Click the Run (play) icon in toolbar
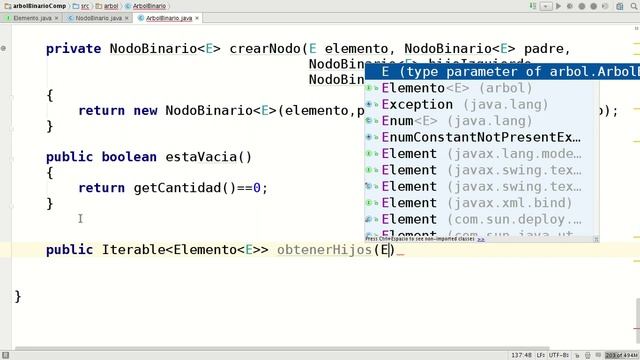The image size is (640, 360). [558, 6]
